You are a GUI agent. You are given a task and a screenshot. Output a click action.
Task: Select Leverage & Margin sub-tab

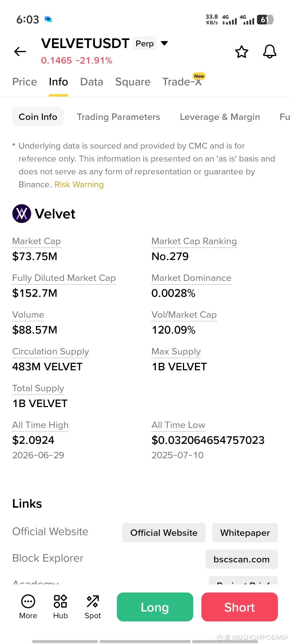point(220,117)
